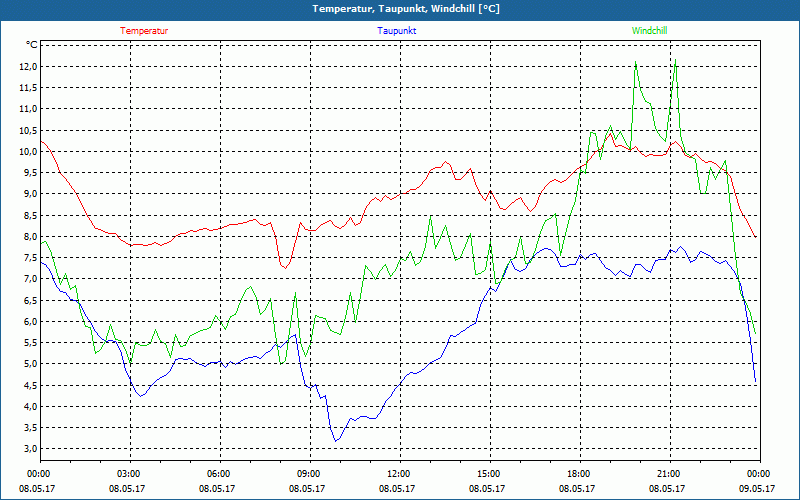The image size is (800, 500).
Task: Click the 21:00 time label
Action: coord(670,474)
